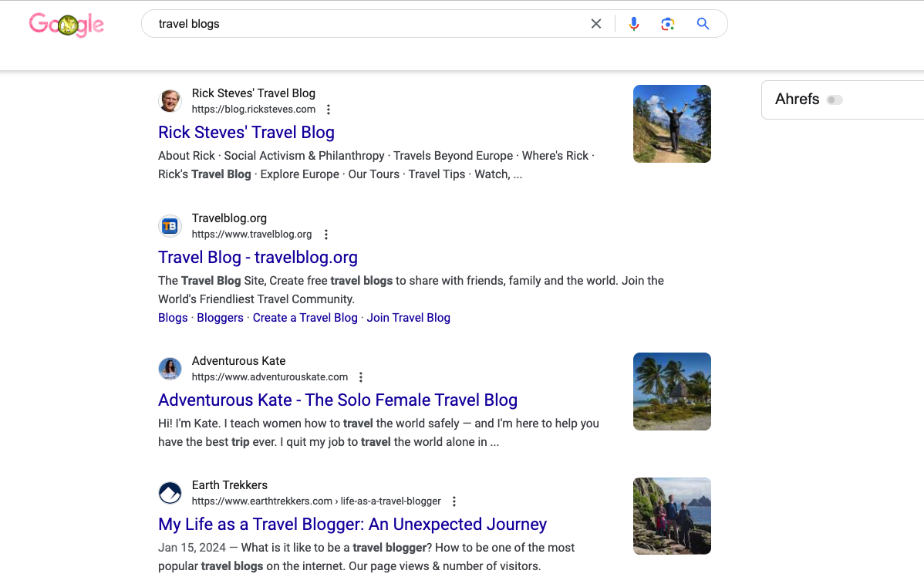Click the Adventurous Kate profile favicon

click(170, 369)
